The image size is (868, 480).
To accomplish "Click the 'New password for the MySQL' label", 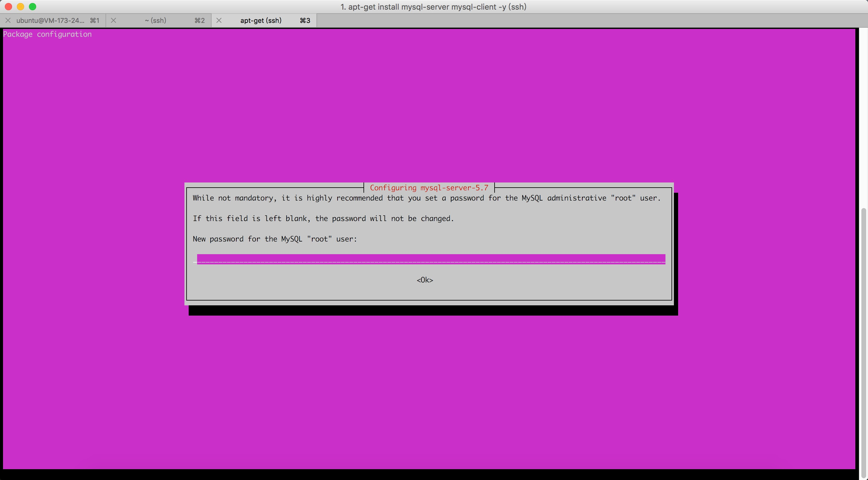I will 275,239.
